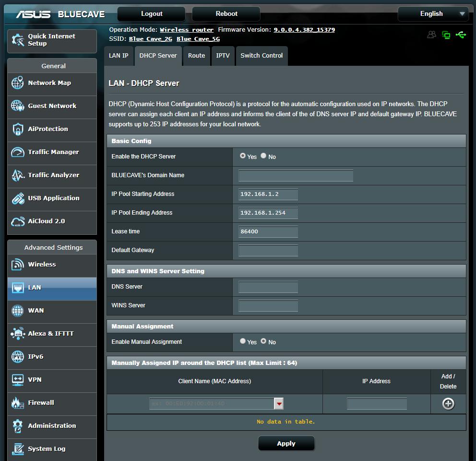Click the Logout button
Image resolution: width=476 pixels, height=461 pixels.
pyautogui.click(x=152, y=13)
